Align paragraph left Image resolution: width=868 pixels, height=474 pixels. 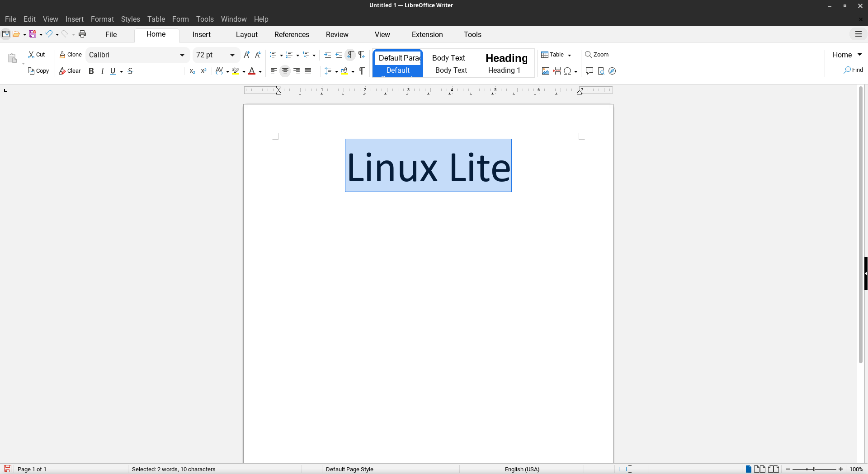tap(274, 71)
